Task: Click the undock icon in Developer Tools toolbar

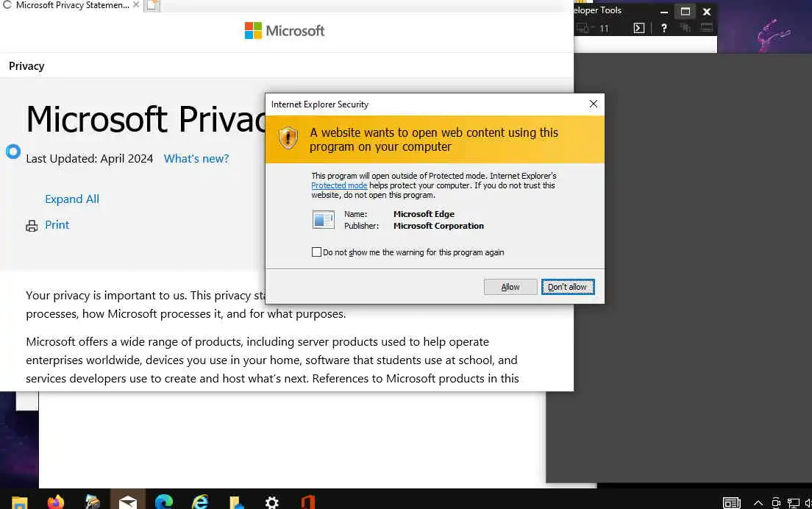Action: pos(706,28)
